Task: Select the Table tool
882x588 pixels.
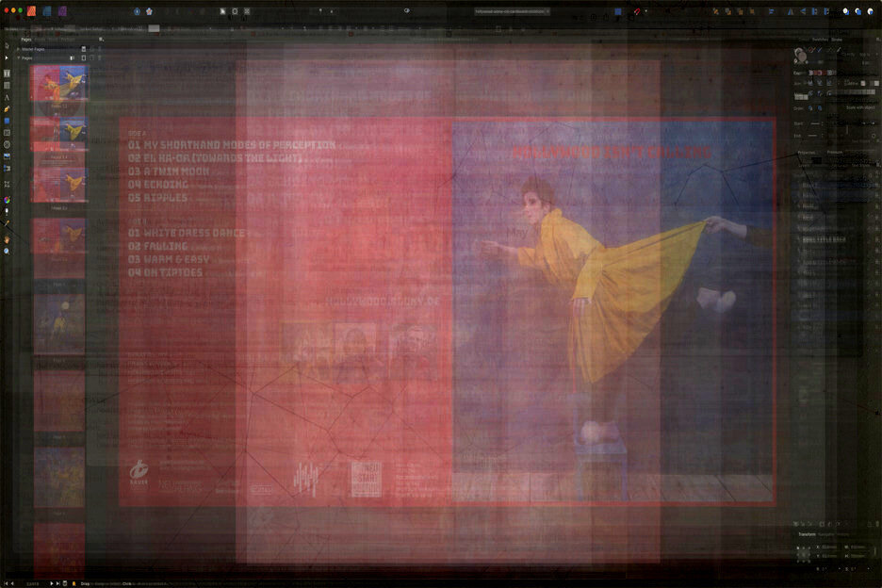Action: click(7, 85)
